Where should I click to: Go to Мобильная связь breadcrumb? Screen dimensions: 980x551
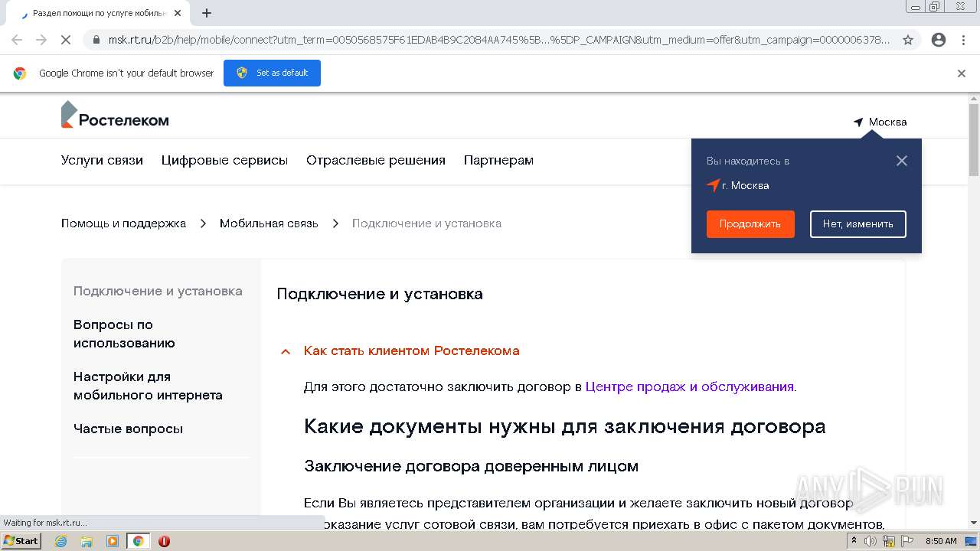269,223
